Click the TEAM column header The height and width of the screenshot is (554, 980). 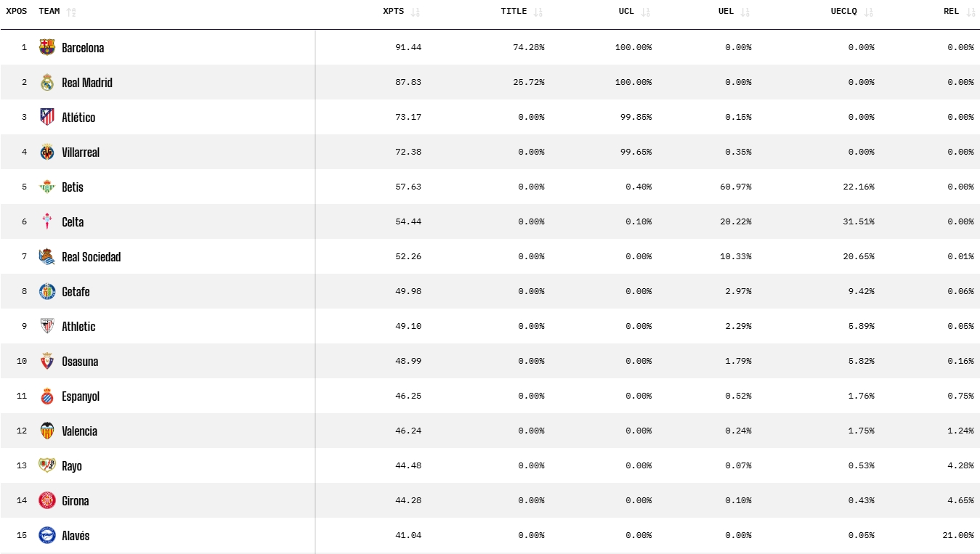(x=49, y=12)
